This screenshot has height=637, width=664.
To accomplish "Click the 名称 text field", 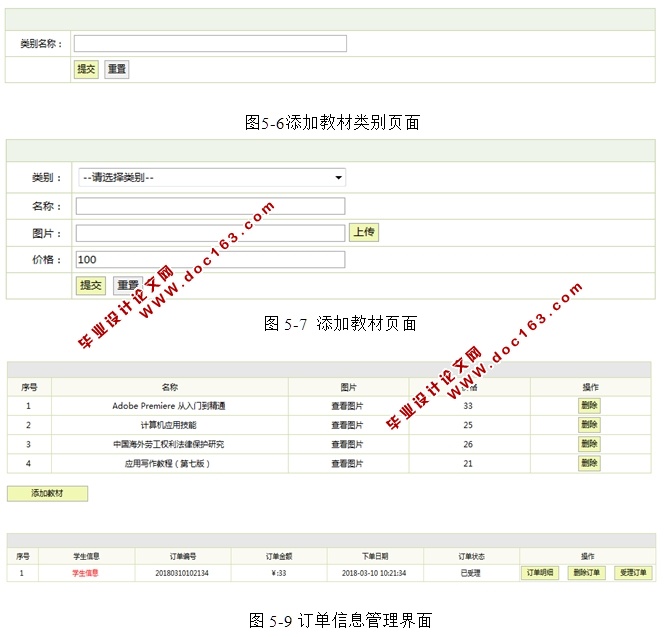I will (210, 206).
